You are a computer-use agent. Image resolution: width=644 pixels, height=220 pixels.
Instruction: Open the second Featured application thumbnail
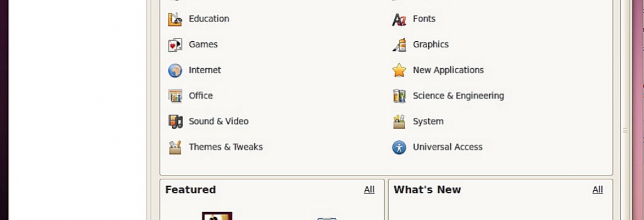pos(327,219)
